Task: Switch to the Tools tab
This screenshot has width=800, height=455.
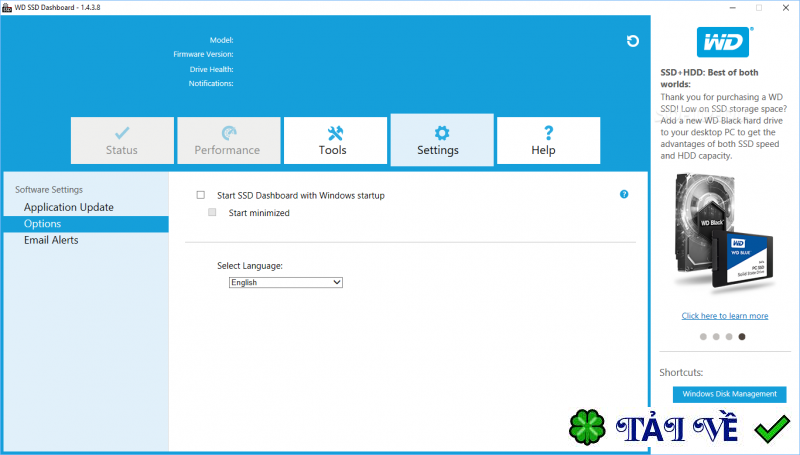Action: [x=335, y=140]
